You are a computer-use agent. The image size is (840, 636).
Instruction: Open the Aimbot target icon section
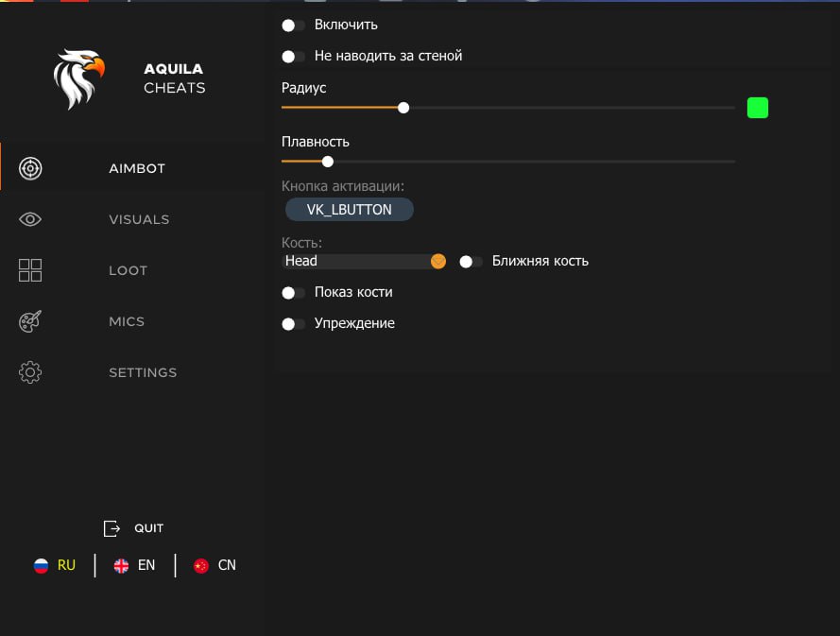pyautogui.click(x=30, y=168)
